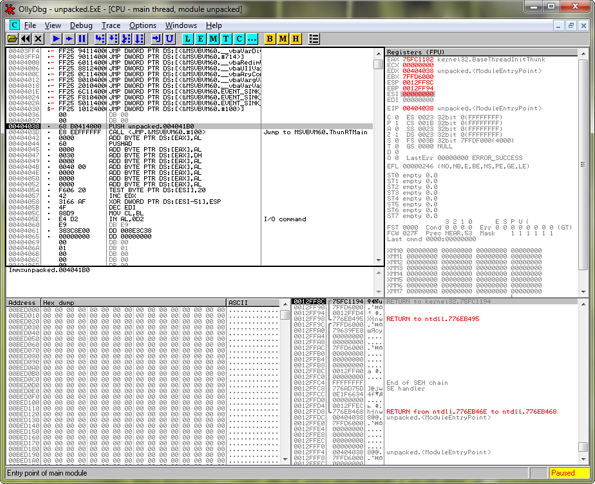Image resolution: width=595 pixels, height=484 pixels.
Task: Click the CPU child window C menu icon
Action: coord(14,25)
